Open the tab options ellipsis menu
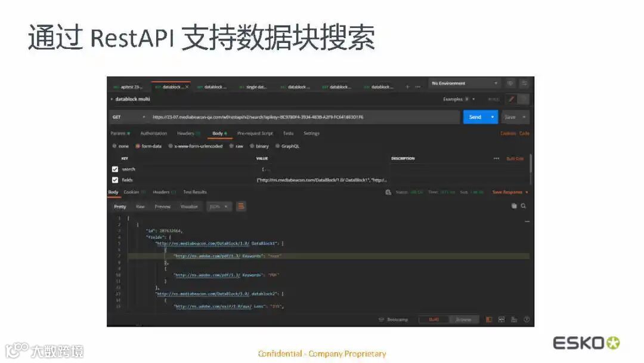644x363 pixels. pyautogui.click(x=417, y=87)
